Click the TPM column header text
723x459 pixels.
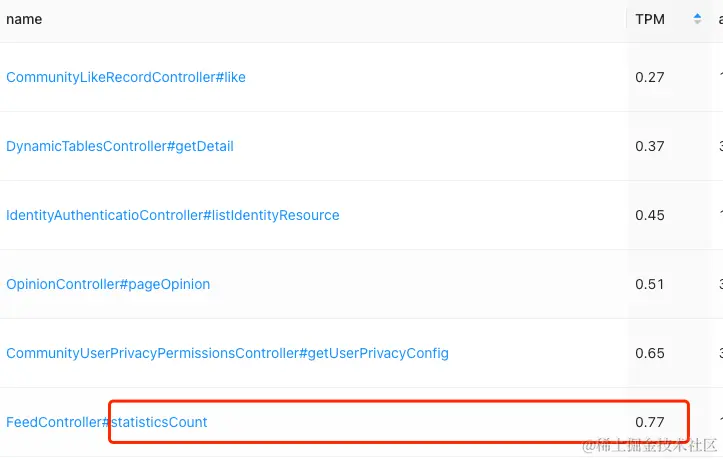[x=650, y=19]
